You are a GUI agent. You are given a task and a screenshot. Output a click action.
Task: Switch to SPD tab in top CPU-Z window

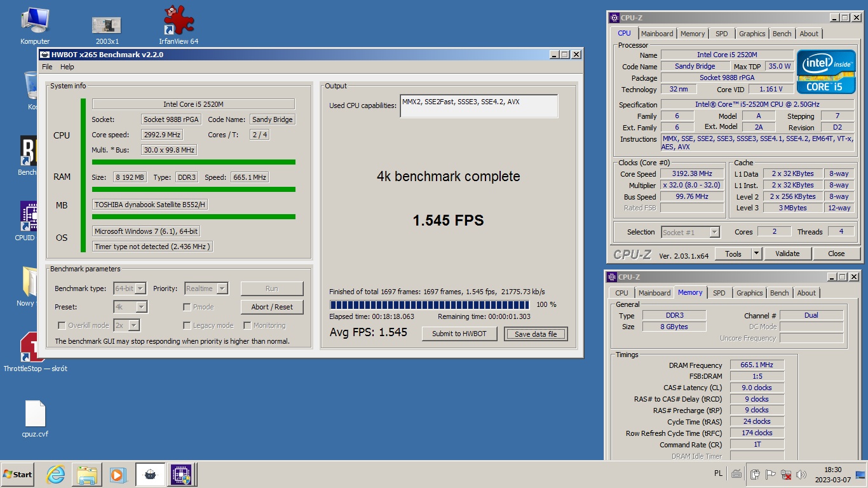pos(722,34)
